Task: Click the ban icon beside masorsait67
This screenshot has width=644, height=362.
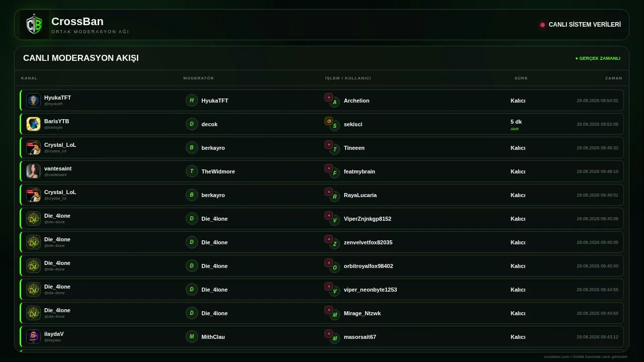Action: click(329, 334)
